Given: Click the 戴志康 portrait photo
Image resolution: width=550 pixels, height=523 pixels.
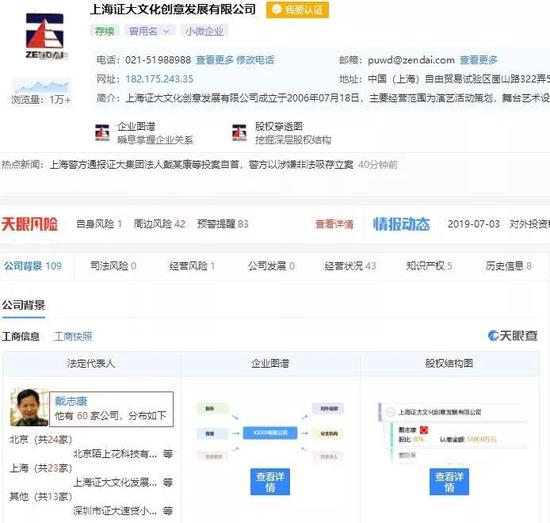Looking at the screenshot, I should (29, 407).
